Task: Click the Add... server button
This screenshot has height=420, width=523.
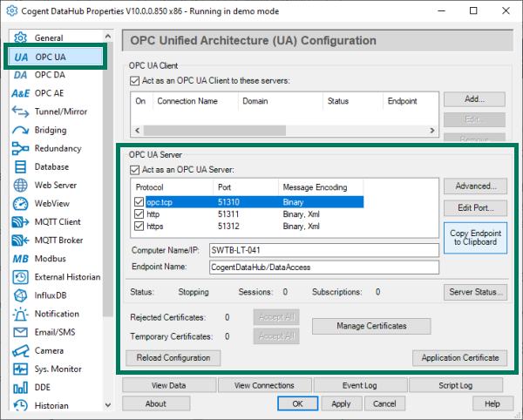Action: [474, 99]
